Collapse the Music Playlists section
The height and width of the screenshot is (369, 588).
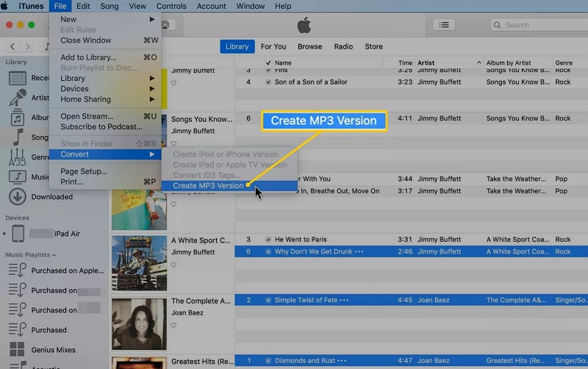[x=54, y=255]
